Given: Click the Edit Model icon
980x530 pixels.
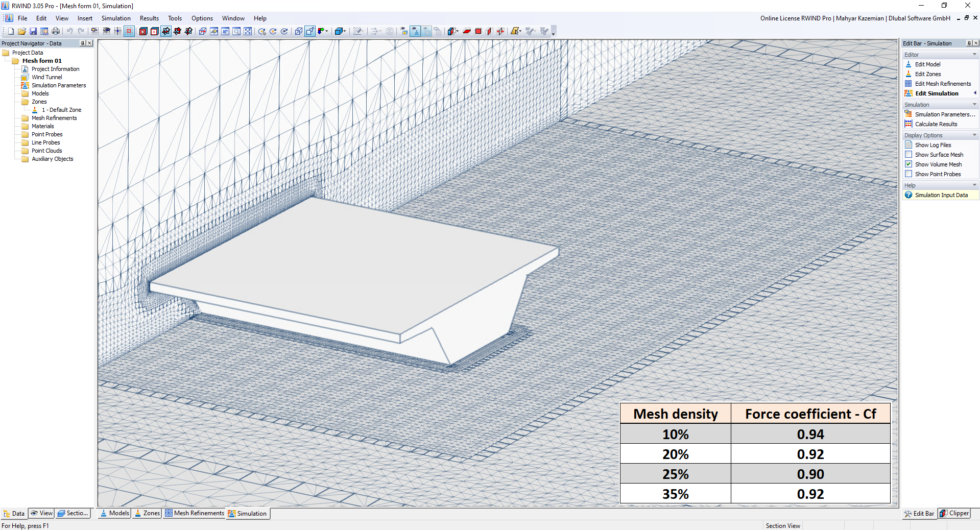Looking at the screenshot, I should click(909, 64).
